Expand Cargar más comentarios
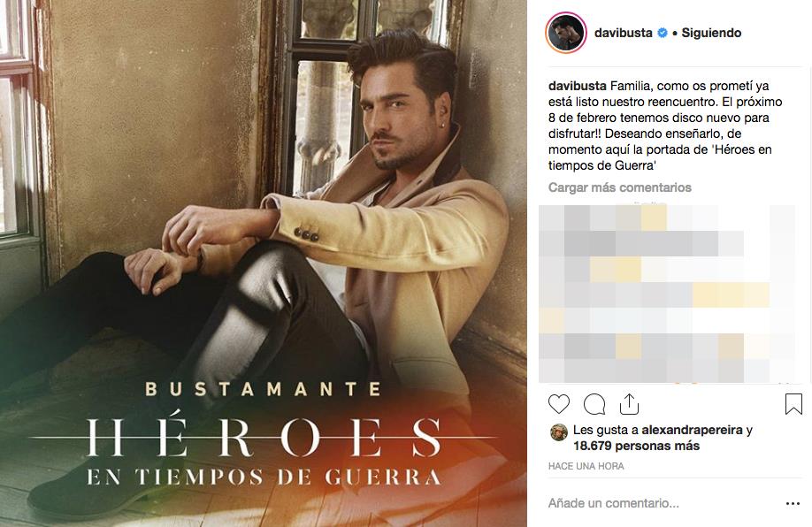 (620, 187)
